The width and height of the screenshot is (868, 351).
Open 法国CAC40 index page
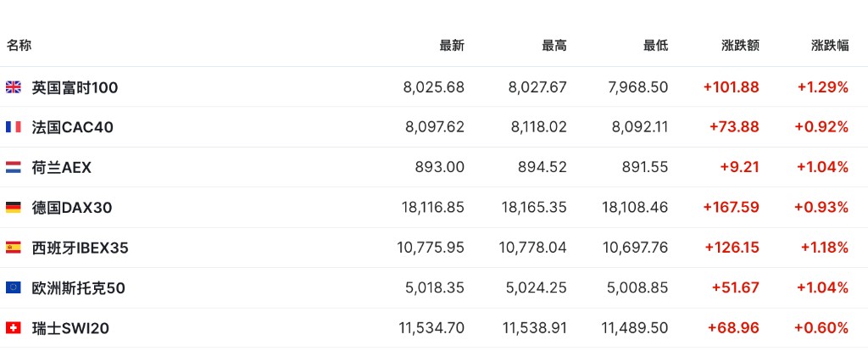pos(73,127)
